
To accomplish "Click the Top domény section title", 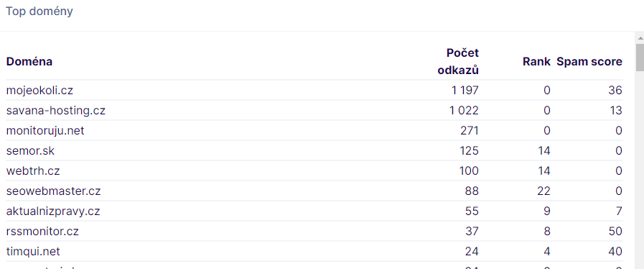I will (x=39, y=12).
